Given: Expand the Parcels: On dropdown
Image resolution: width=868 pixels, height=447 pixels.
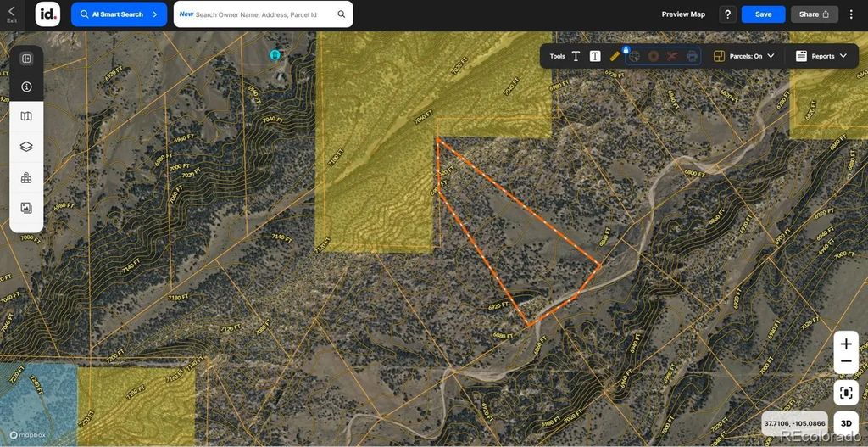Looking at the screenshot, I should 752,56.
